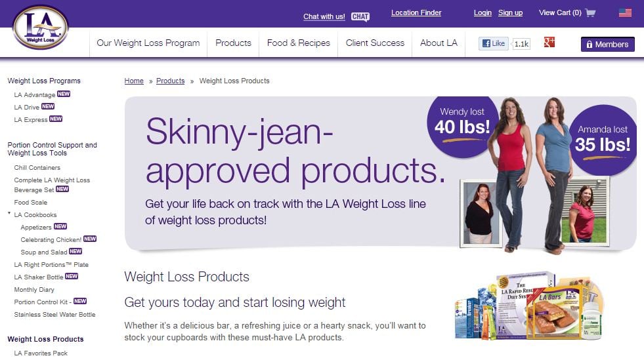Collapse the LA Cookbooks tree arrow
This screenshot has width=644, height=360.
tap(9, 213)
